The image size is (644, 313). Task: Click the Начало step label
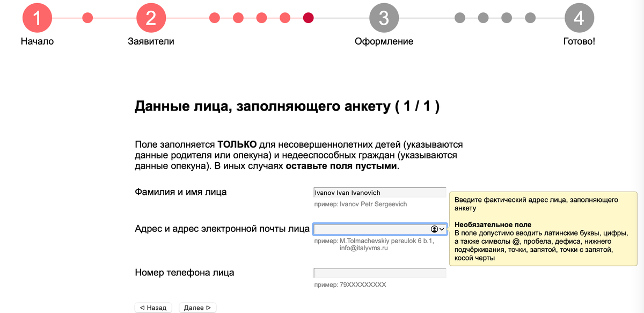coord(37,41)
